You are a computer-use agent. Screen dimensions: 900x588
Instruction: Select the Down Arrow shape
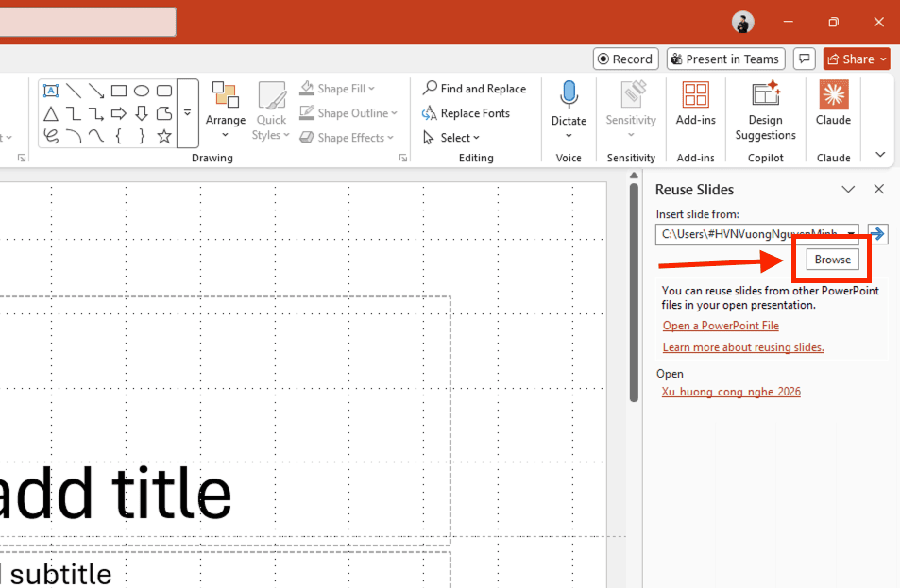142,113
